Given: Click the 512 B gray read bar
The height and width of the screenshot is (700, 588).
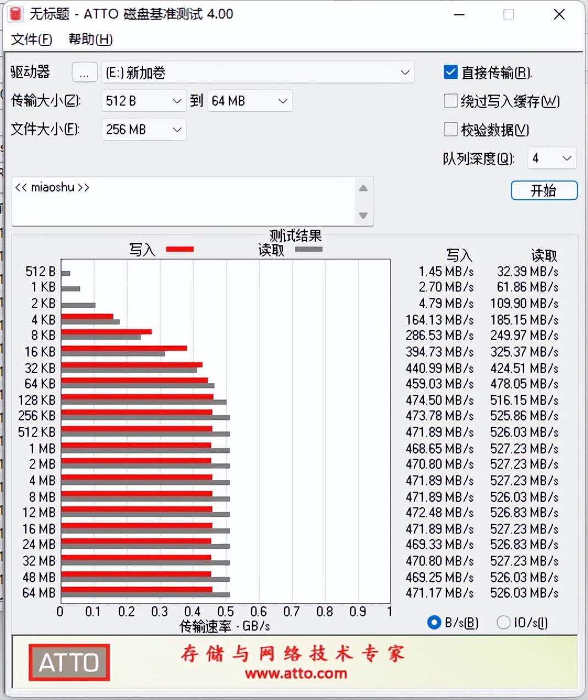Looking at the screenshot, I should pyautogui.click(x=66, y=273).
